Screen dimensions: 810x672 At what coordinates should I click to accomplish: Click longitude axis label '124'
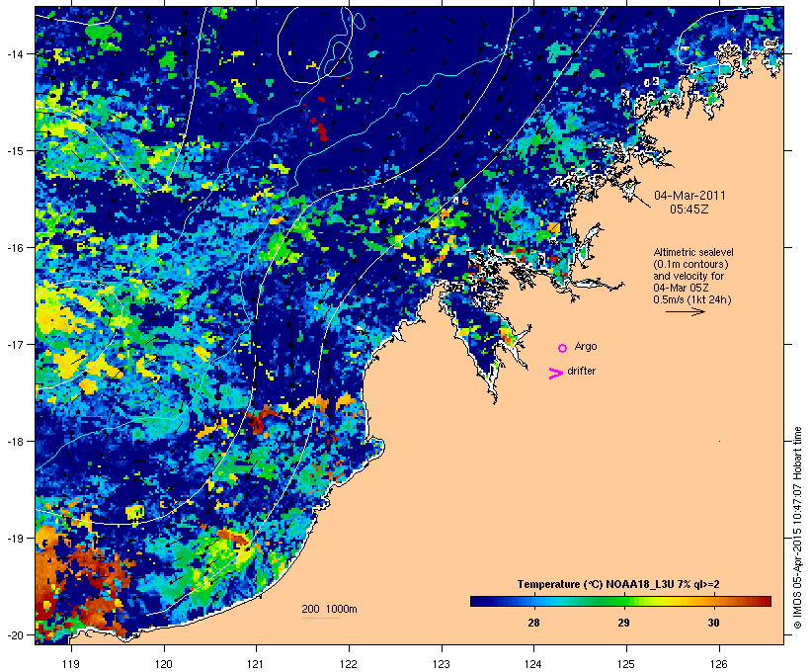tap(533, 664)
